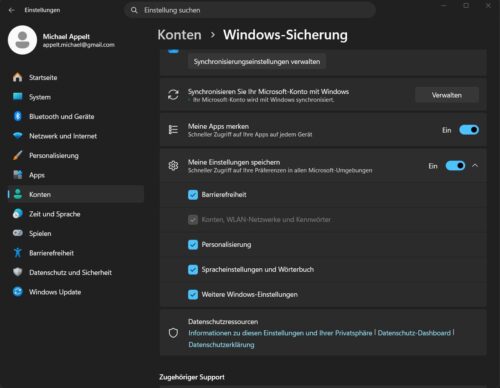Uncheck Weitere Windows-Einstellungen checkbox
This screenshot has width=500, height=388.
coord(193,294)
